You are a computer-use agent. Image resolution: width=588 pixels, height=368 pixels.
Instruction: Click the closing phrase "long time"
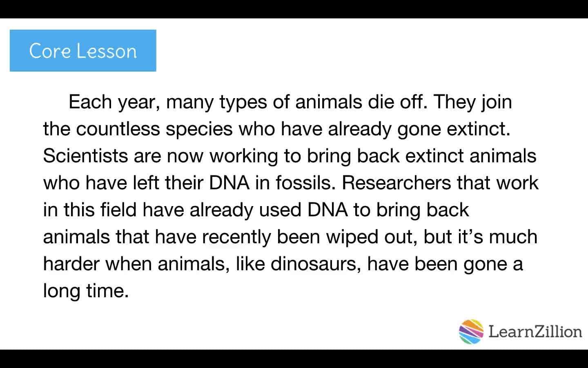(86, 291)
